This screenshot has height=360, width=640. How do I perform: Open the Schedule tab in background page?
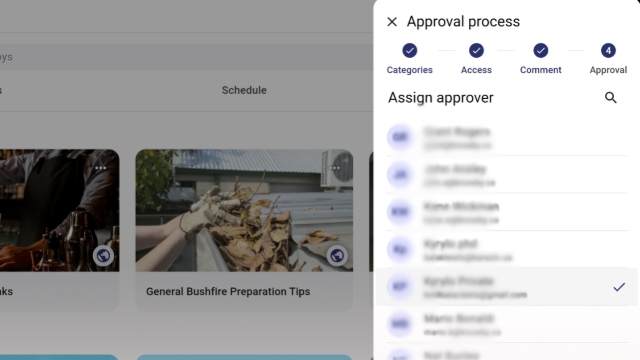pyautogui.click(x=244, y=90)
